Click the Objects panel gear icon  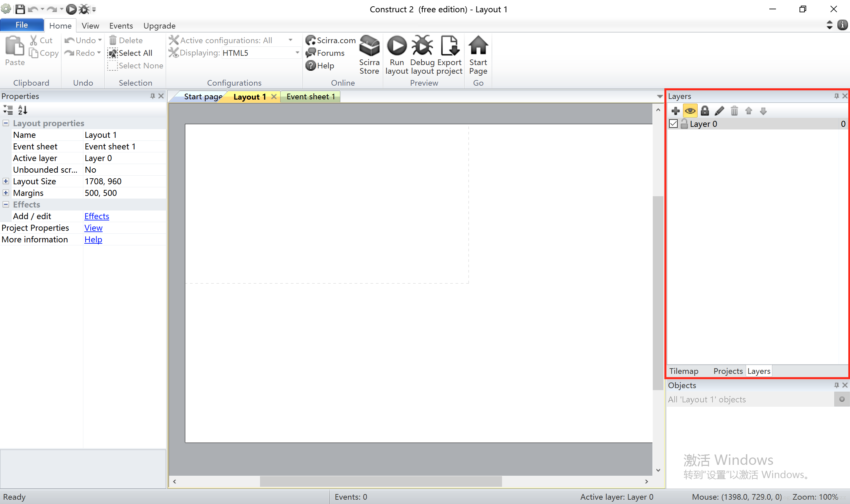pos(842,399)
